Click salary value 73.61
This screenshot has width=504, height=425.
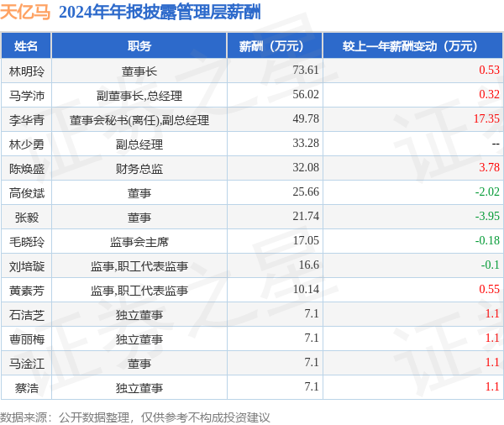click(x=306, y=70)
